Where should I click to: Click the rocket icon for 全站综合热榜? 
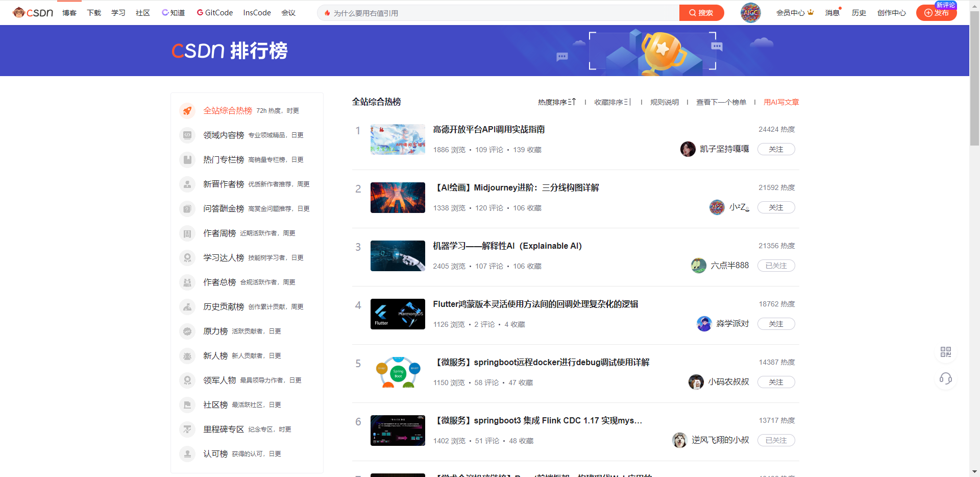coord(187,111)
